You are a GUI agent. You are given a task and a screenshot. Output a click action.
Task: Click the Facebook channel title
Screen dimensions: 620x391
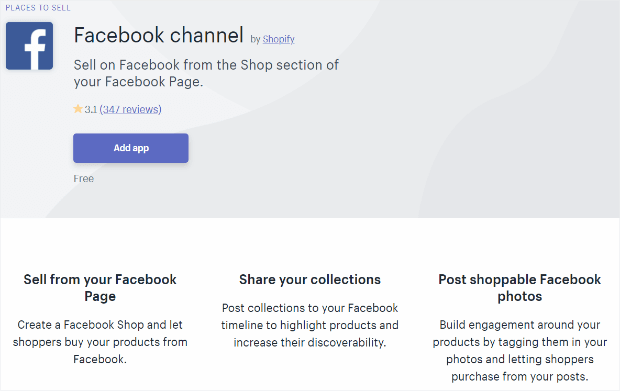159,35
